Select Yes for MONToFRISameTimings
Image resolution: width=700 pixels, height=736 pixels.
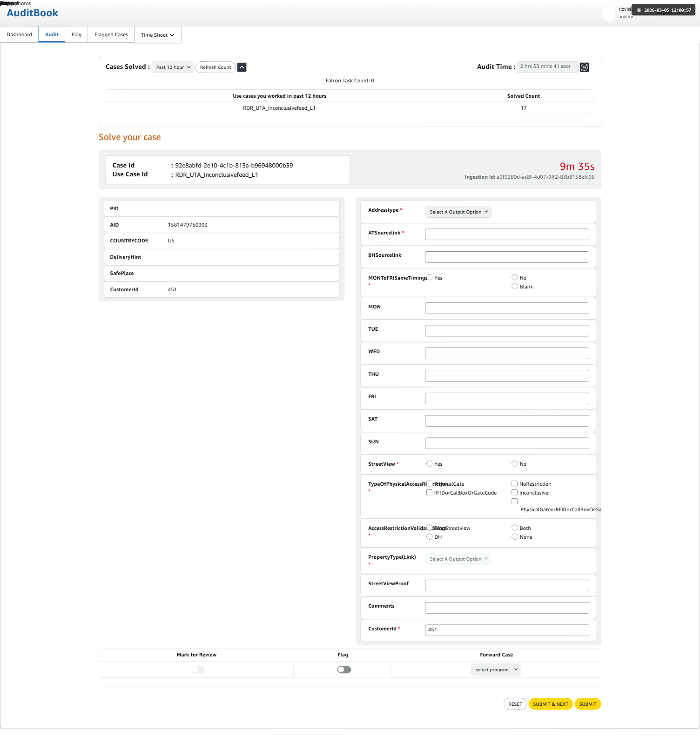coord(430,278)
